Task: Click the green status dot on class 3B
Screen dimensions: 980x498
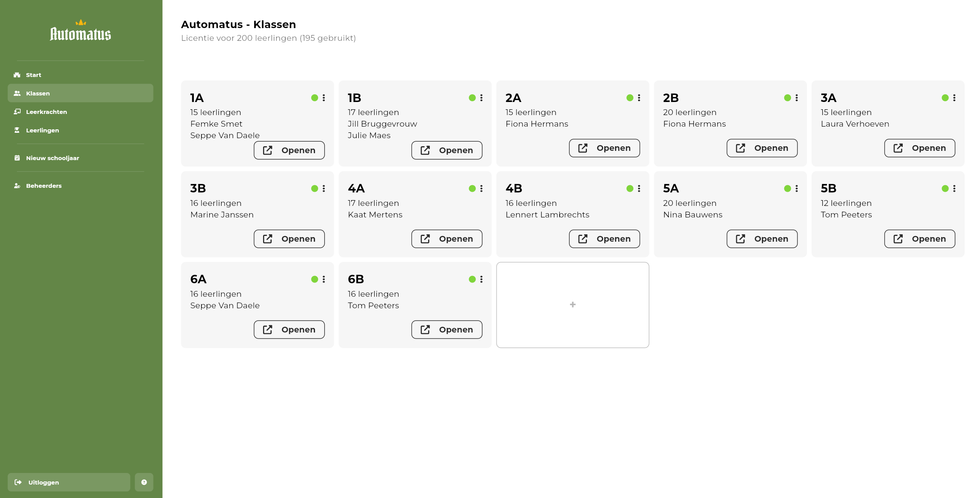Action: pyautogui.click(x=315, y=189)
